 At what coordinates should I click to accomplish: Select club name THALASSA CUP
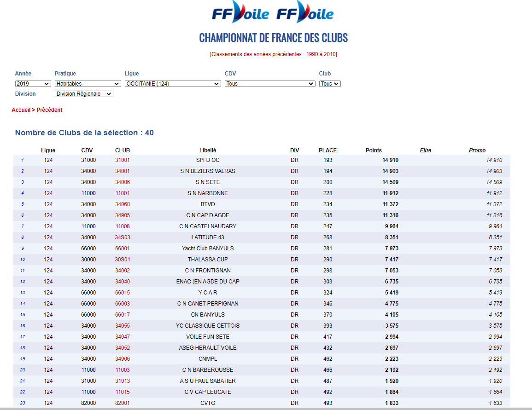(x=208, y=260)
